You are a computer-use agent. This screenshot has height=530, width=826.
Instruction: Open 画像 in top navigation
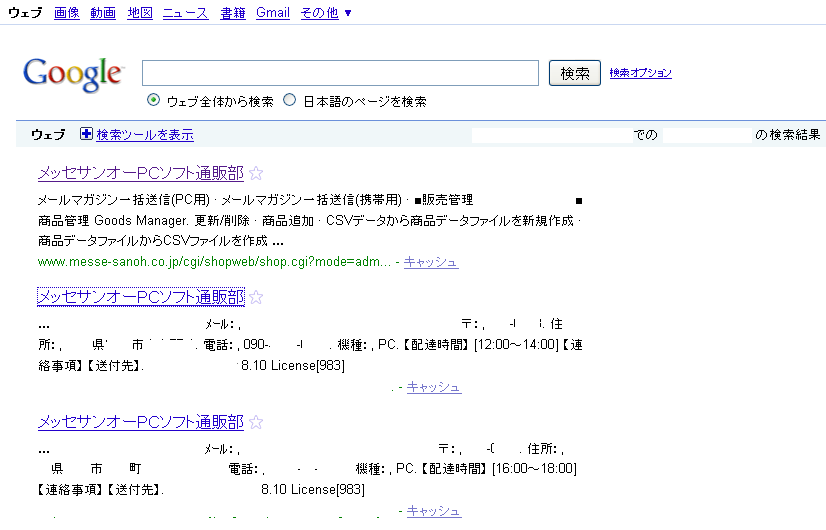pyautogui.click(x=67, y=13)
